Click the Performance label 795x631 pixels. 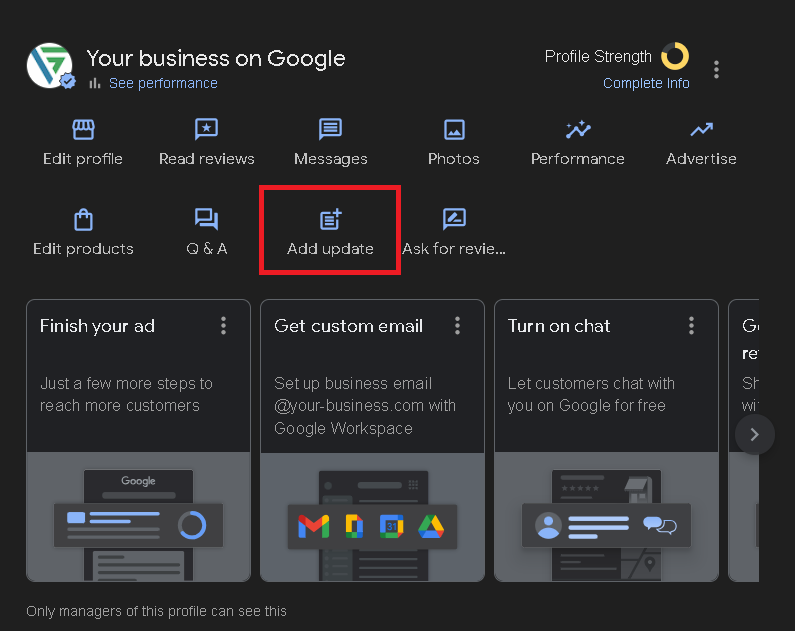(578, 159)
